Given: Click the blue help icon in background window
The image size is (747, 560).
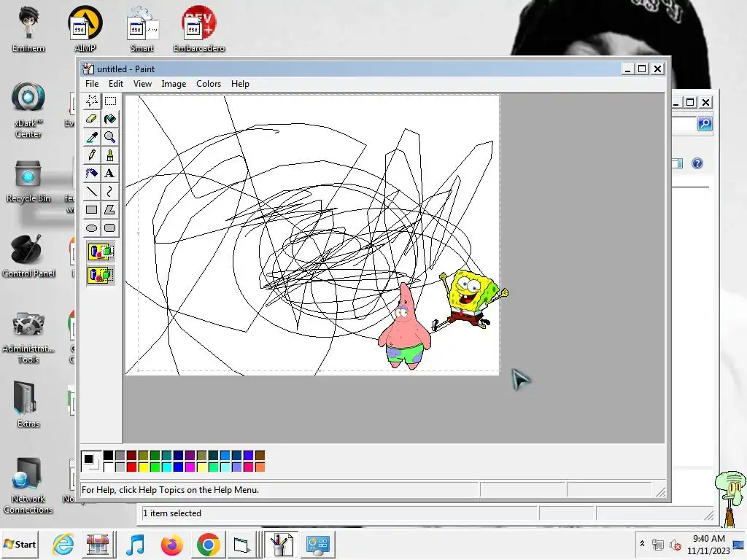Looking at the screenshot, I should (697, 163).
